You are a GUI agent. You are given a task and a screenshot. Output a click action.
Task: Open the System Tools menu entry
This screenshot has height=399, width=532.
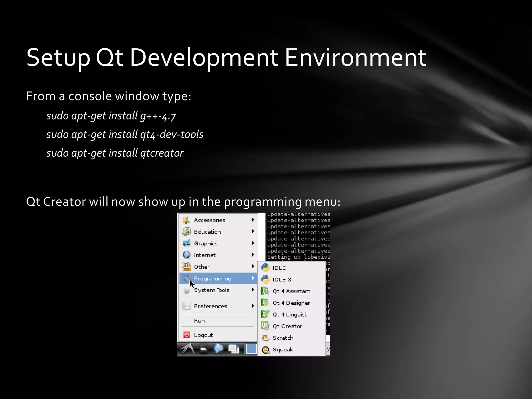tap(218, 290)
